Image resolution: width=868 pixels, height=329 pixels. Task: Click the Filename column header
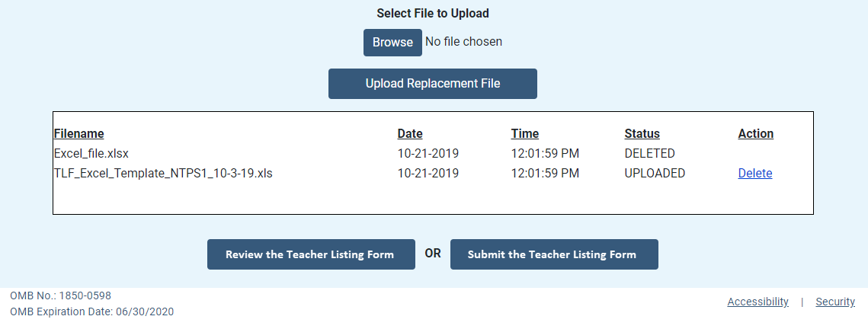(79, 134)
